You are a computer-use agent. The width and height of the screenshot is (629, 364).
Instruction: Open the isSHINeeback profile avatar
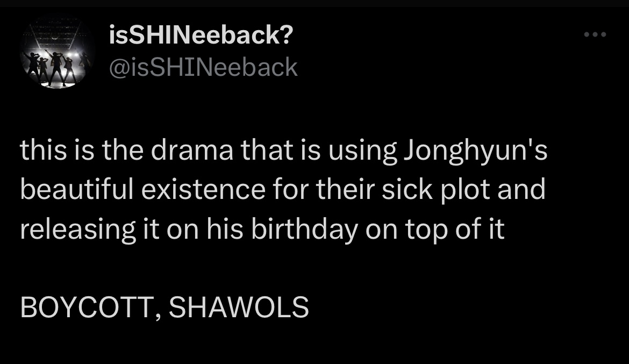click(x=56, y=53)
